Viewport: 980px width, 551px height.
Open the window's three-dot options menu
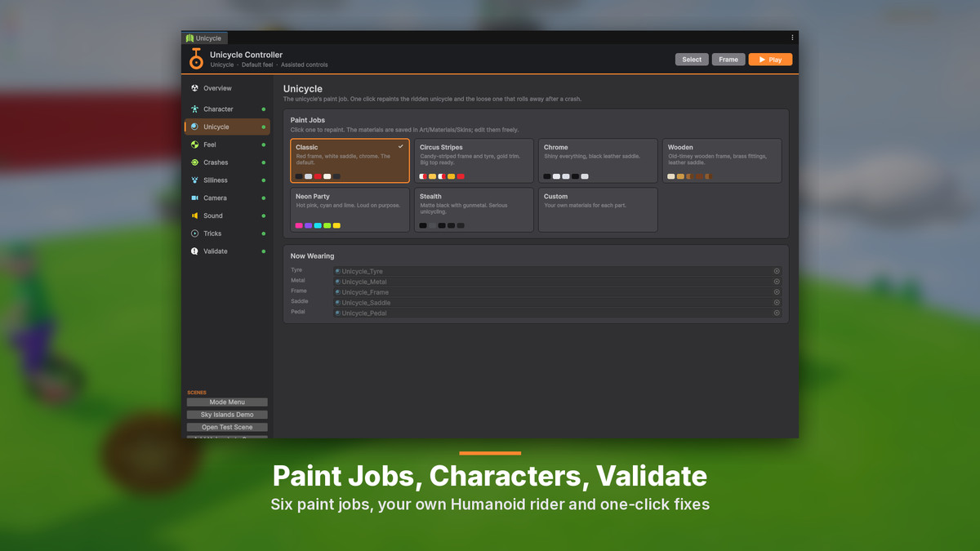(x=792, y=38)
